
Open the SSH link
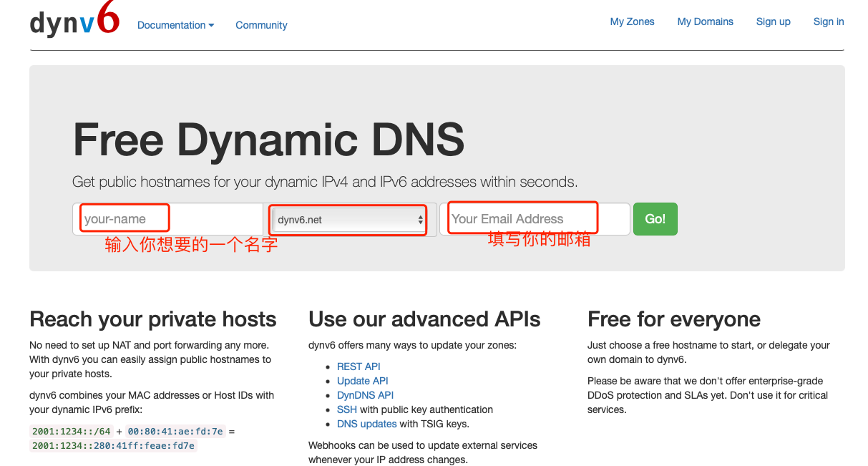tap(347, 409)
